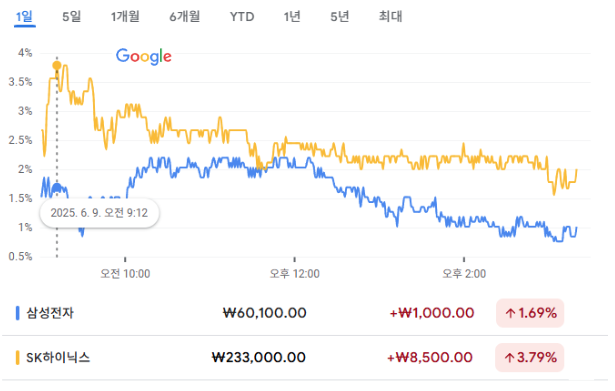
Task: Click the 1.69% change badge
Action: pyautogui.click(x=530, y=313)
